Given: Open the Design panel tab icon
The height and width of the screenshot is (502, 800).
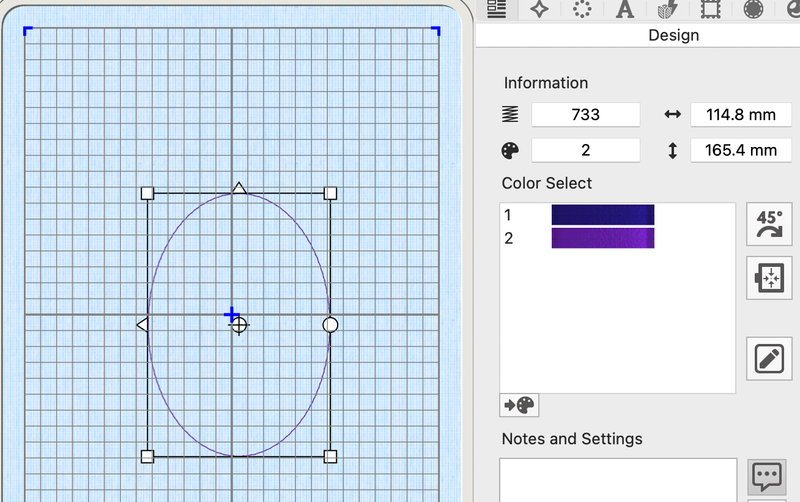Looking at the screenshot, I should 496,9.
